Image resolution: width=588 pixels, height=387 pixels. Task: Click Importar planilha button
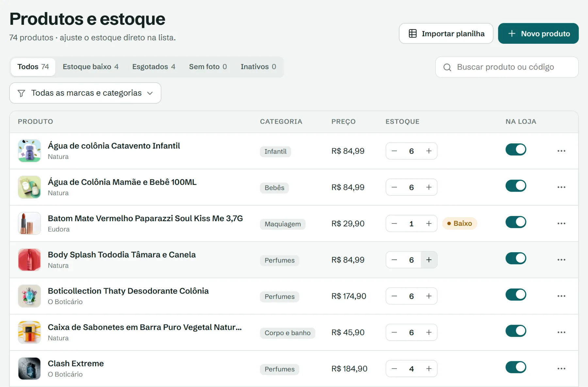pos(446,33)
